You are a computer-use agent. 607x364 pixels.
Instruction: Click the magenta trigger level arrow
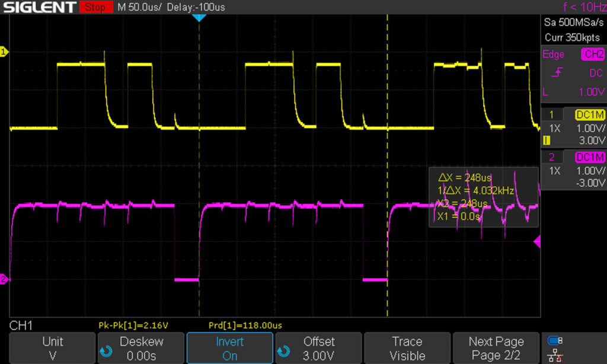(537, 242)
